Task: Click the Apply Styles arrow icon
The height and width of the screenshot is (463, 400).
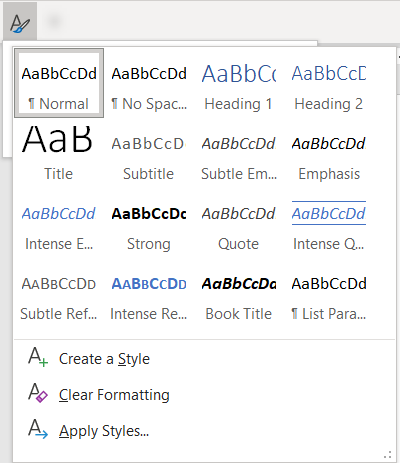Action: [x=38, y=429]
